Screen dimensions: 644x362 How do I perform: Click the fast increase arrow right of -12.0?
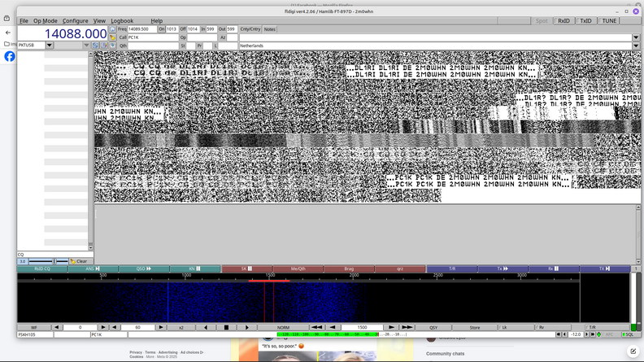tap(593, 334)
